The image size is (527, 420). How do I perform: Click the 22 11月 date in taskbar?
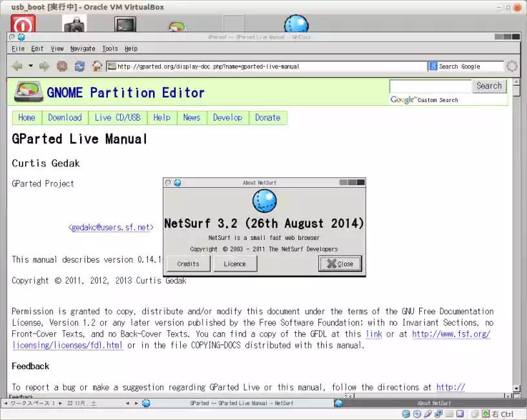tap(81, 403)
